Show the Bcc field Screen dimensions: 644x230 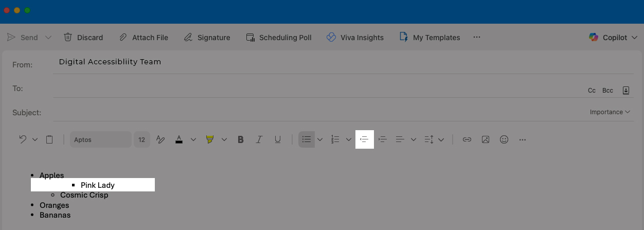[607, 91]
